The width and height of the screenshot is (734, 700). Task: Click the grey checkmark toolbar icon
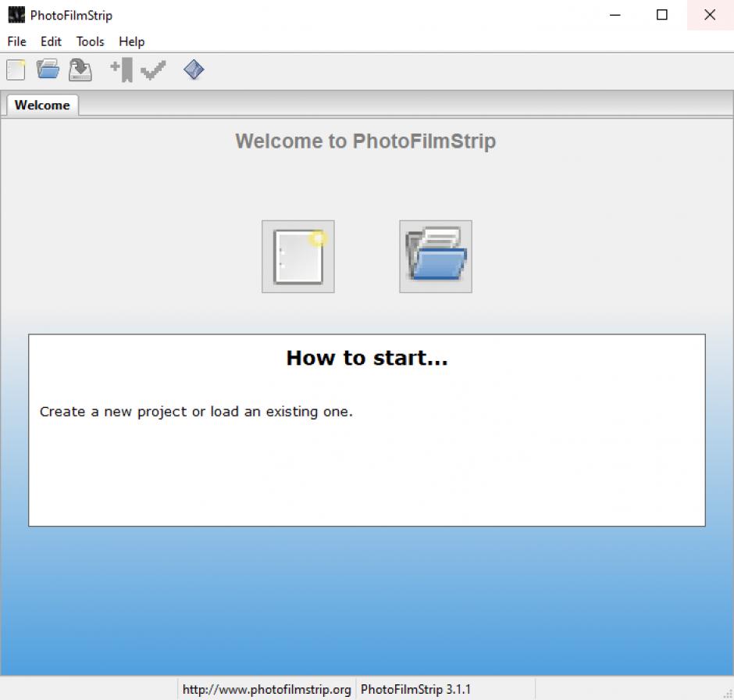point(153,70)
